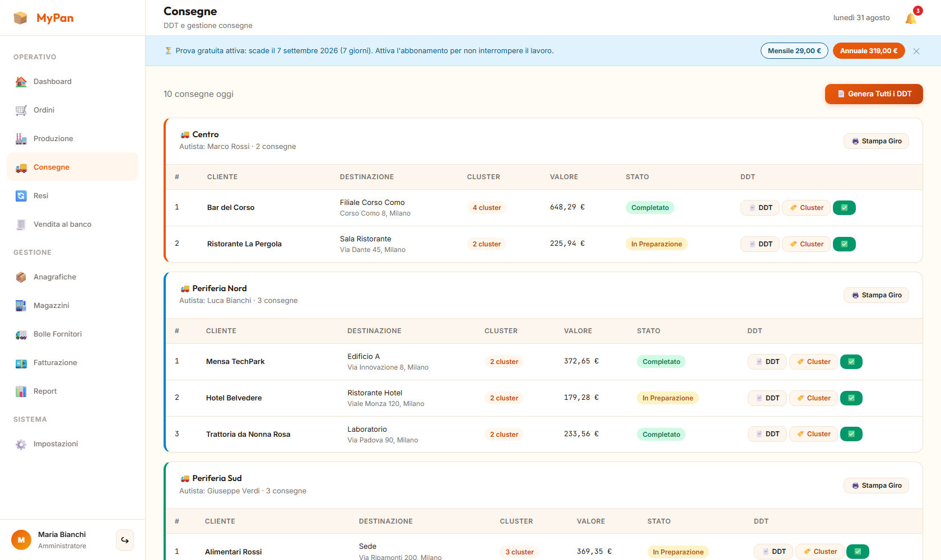This screenshot has height=560, width=941.
Task: Open the MyPan logo home link
Action: click(44, 18)
